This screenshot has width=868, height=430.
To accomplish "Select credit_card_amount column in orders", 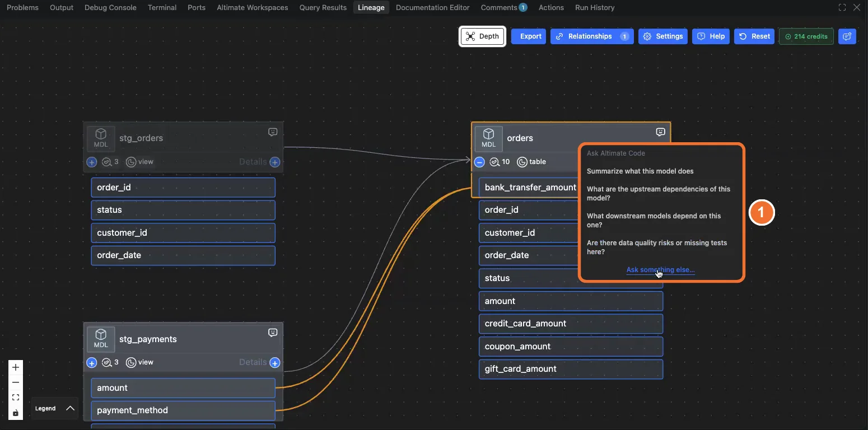I will click(571, 324).
